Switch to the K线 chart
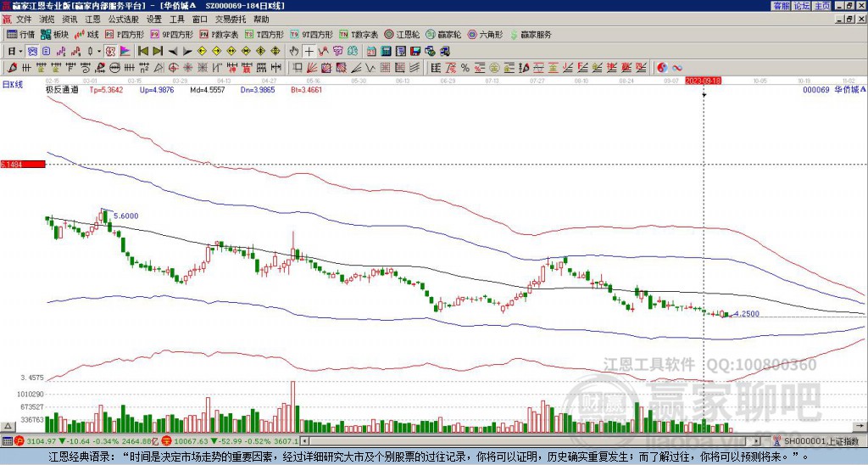The image size is (868, 465). [86, 34]
